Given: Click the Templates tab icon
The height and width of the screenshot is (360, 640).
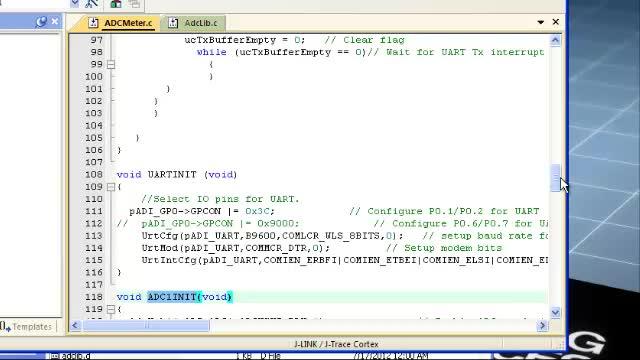Looking at the screenshot, I should click(5, 327).
